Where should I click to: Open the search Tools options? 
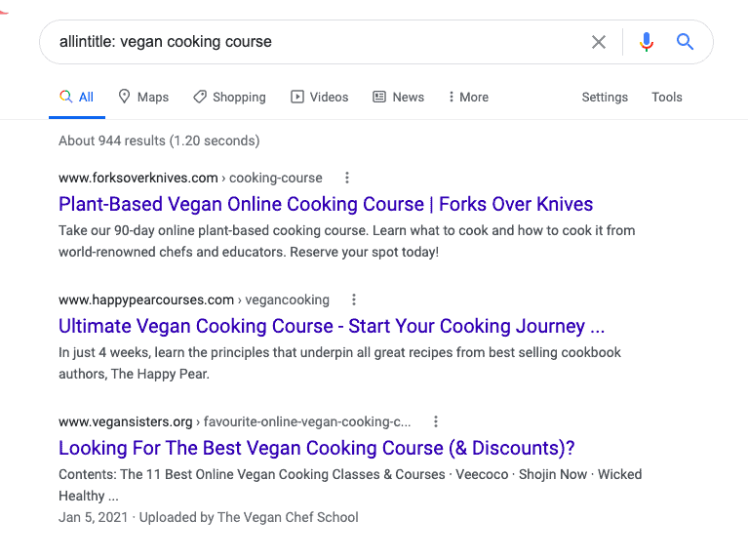click(667, 97)
